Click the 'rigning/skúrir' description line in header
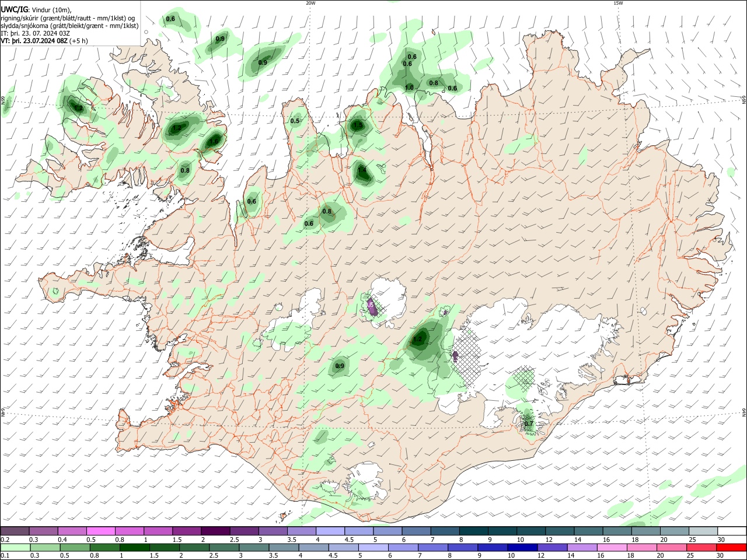747x560 pixels. 68,18
